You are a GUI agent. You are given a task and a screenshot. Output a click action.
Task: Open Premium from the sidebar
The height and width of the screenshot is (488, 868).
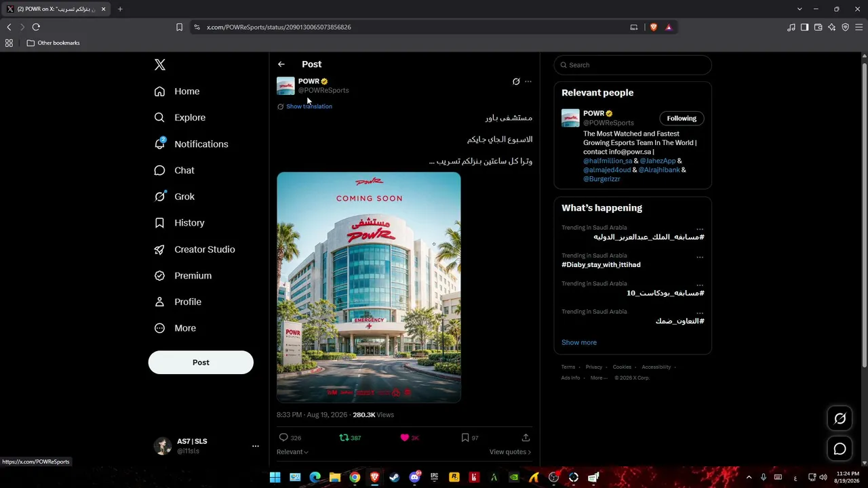pos(183,276)
